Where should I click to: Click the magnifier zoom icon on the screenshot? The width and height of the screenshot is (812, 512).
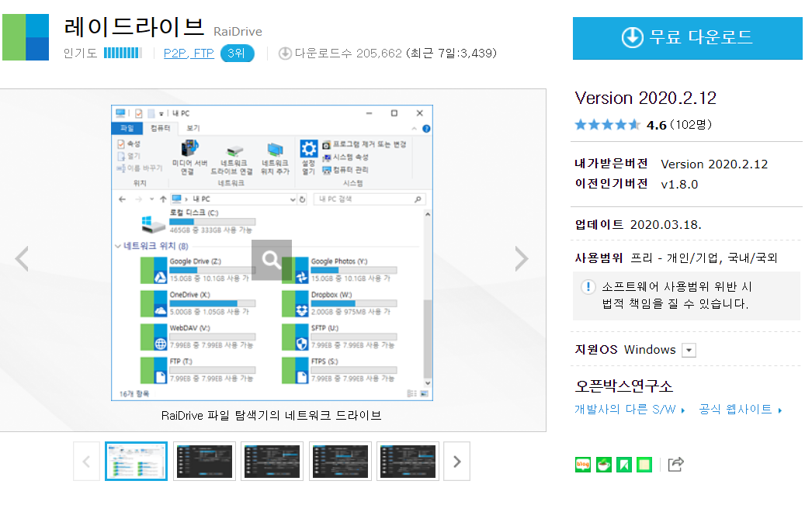pos(272,260)
